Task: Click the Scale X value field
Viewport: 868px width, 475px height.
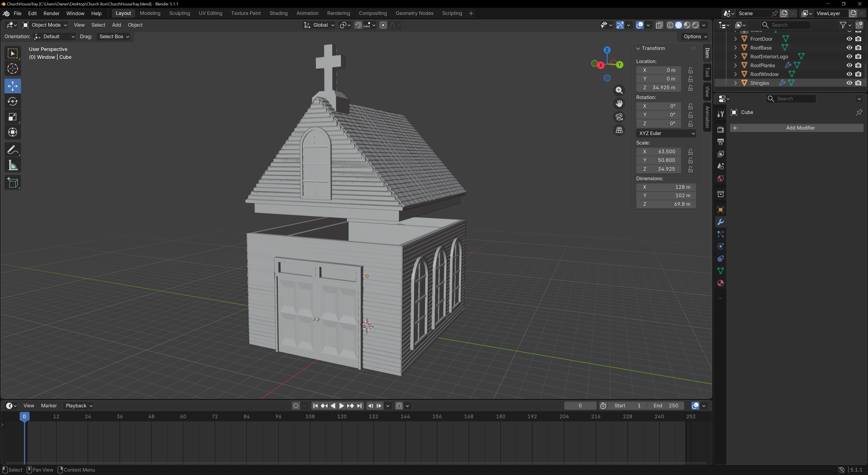Action: (x=659, y=151)
